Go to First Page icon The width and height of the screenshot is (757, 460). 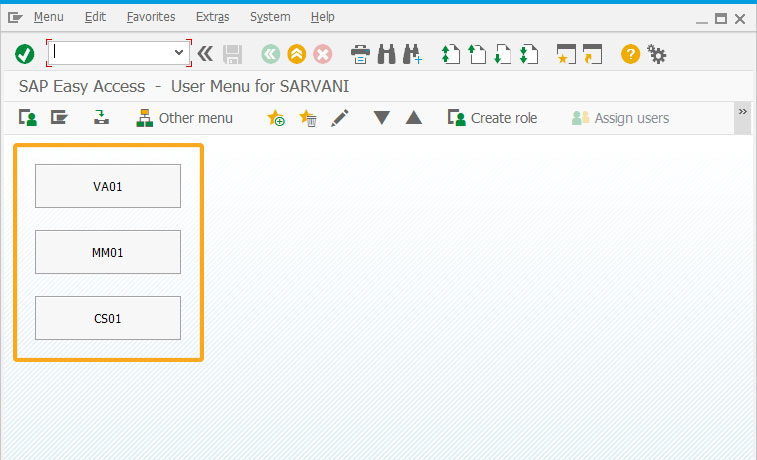point(451,54)
